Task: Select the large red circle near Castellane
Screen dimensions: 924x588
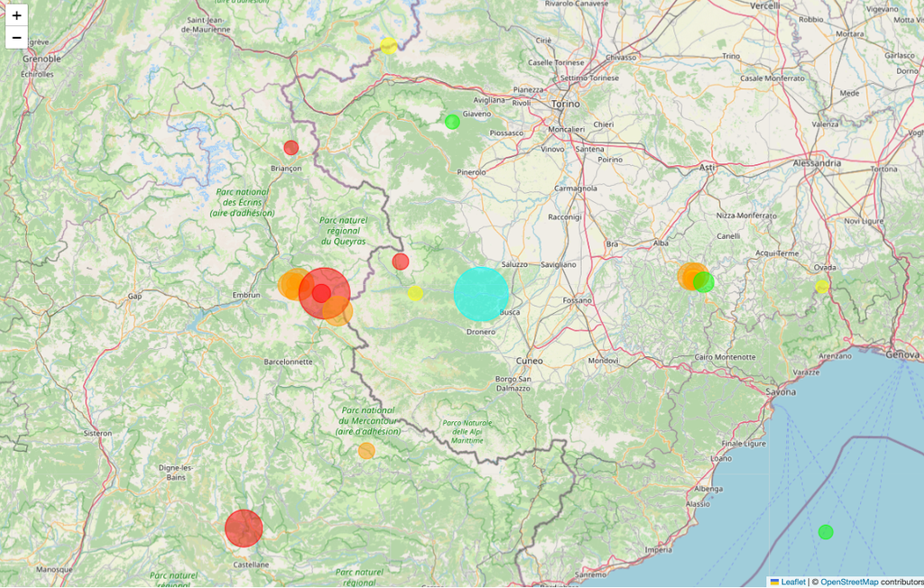Action: coord(244,528)
